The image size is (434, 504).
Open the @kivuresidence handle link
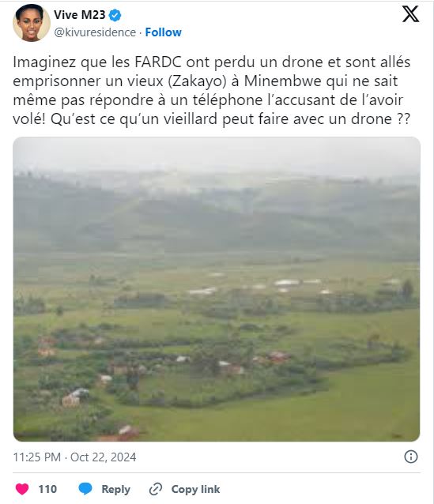(x=95, y=32)
